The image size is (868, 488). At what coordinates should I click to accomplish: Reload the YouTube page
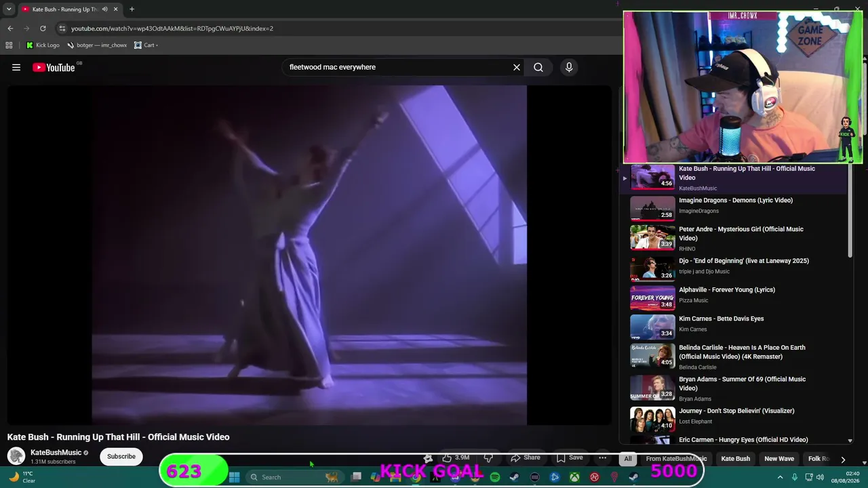click(x=43, y=28)
